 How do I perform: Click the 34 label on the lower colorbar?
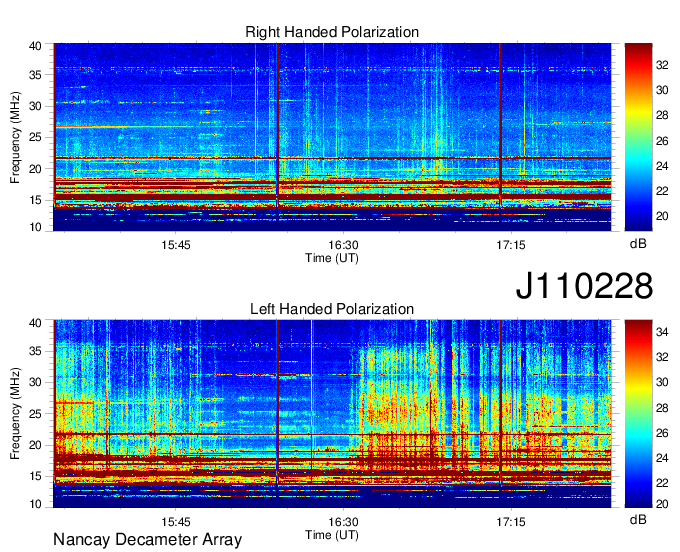[662, 332]
